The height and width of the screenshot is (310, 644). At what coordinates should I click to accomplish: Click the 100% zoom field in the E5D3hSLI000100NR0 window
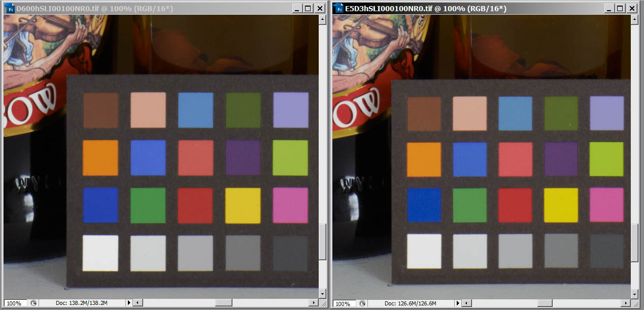tap(344, 303)
